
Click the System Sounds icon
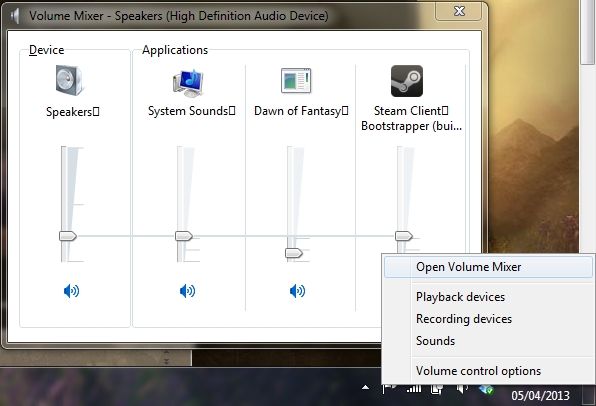pyautogui.click(x=188, y=82)
